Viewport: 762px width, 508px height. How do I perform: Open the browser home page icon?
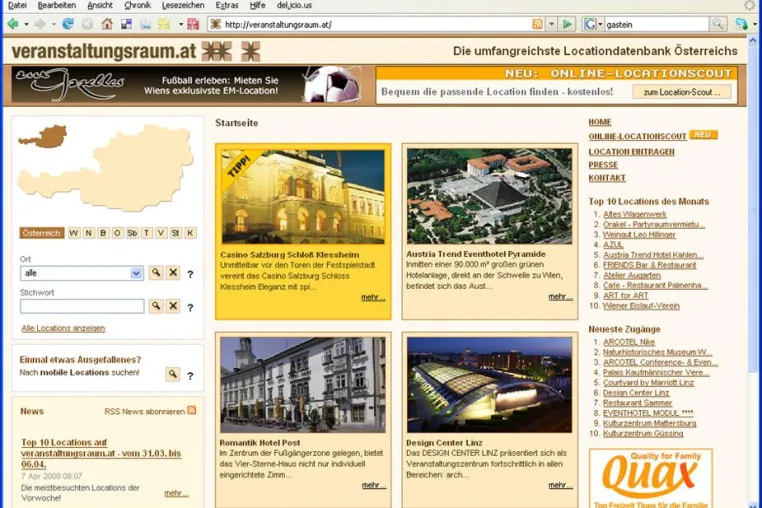107,24
